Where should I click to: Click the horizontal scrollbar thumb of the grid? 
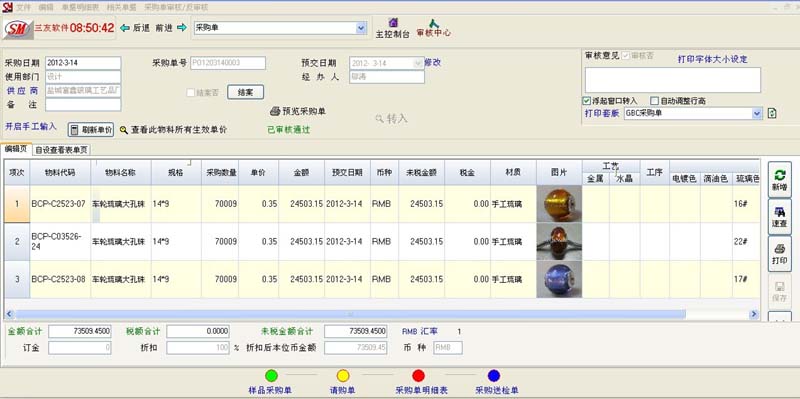pyautogui.click(x=350, y=314)
